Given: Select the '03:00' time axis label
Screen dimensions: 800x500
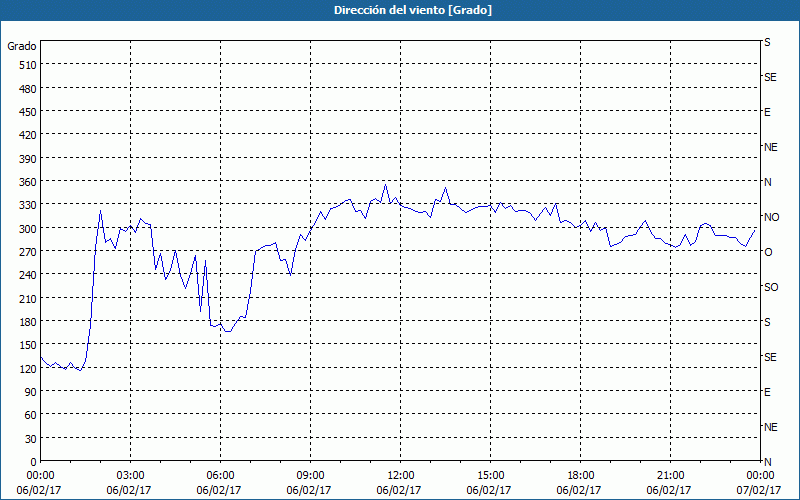Looking at the screenshot, I should pyautogui.click(x=130, y=476).
